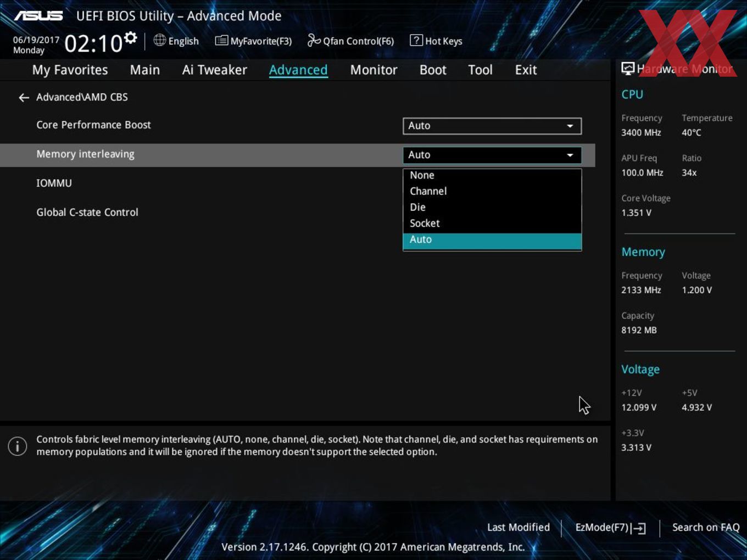Click the 3400 MHz CPU frequency value
The image size is (747, 560).
[641, 133]
